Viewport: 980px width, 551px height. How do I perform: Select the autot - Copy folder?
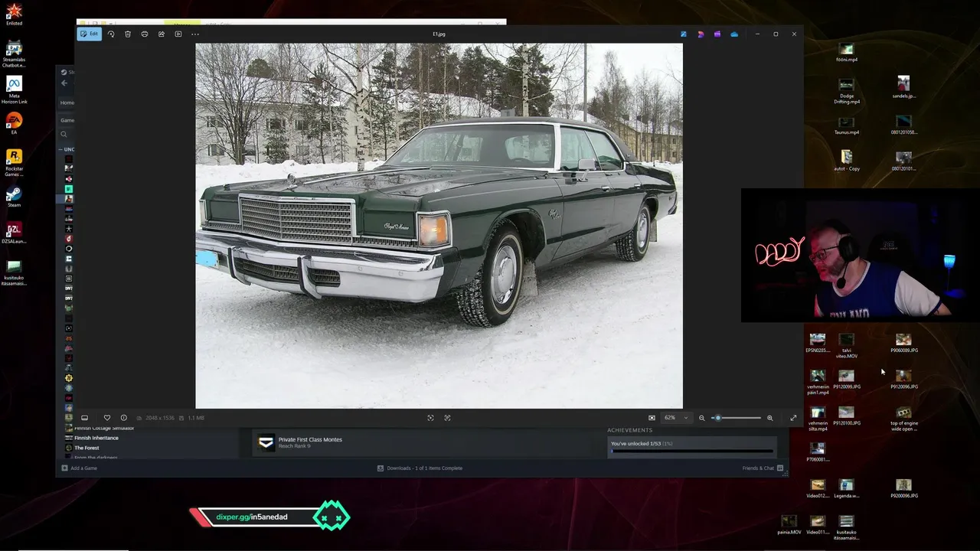[x=846, y=161]
